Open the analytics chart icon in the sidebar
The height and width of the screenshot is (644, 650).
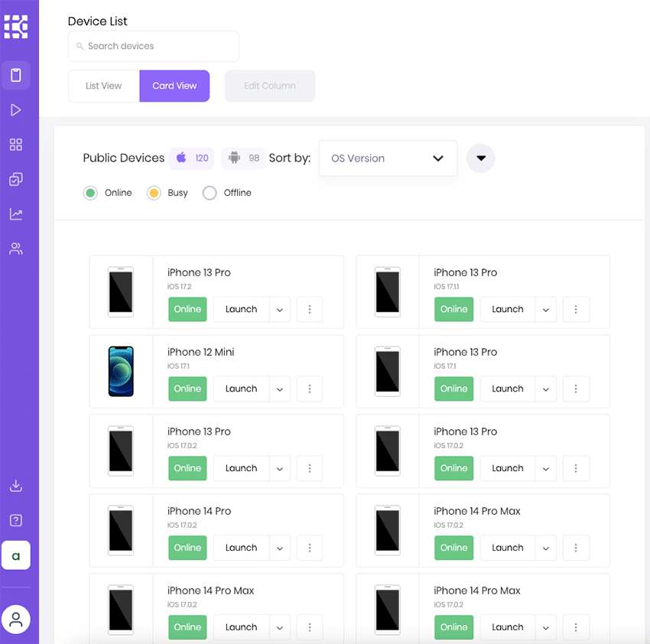16,213
